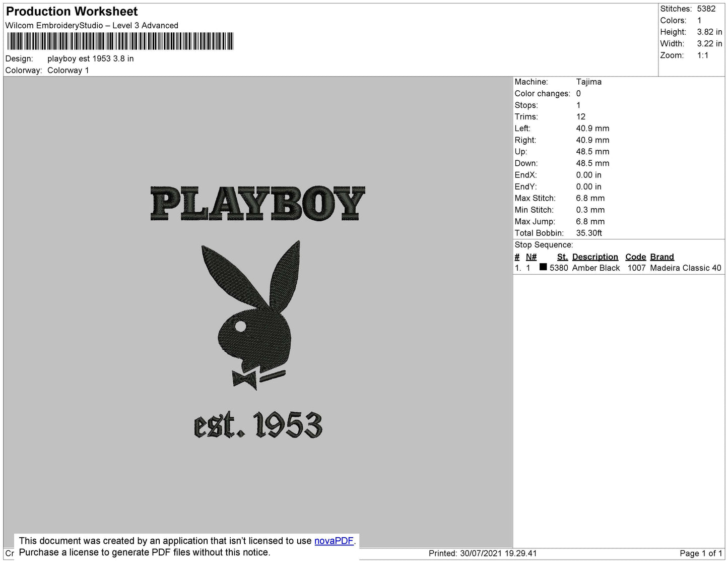
Task: Select machine value 'Tajima'
Action: click(589, 82)
